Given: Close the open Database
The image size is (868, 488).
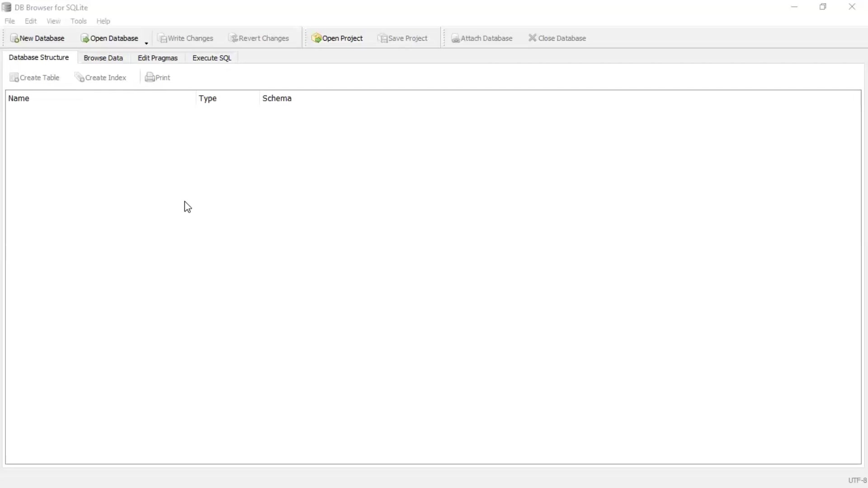Looking at the screenshot, I should pos(557,38).
